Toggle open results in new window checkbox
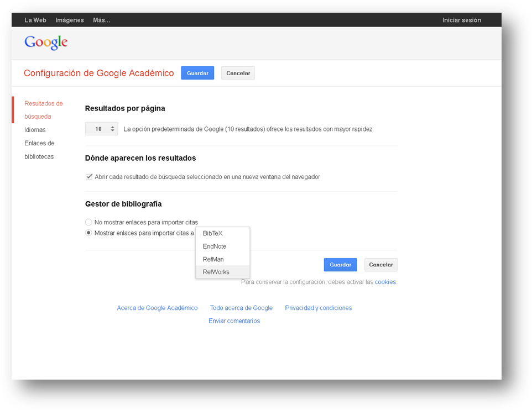Viewport: 532px width, 410px height. tap(89, 177)
